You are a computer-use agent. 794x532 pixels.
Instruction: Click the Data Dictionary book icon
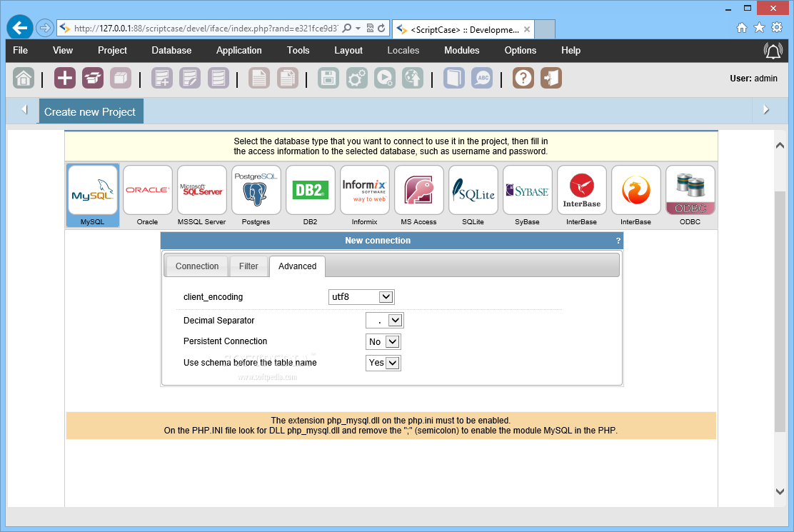454,79
